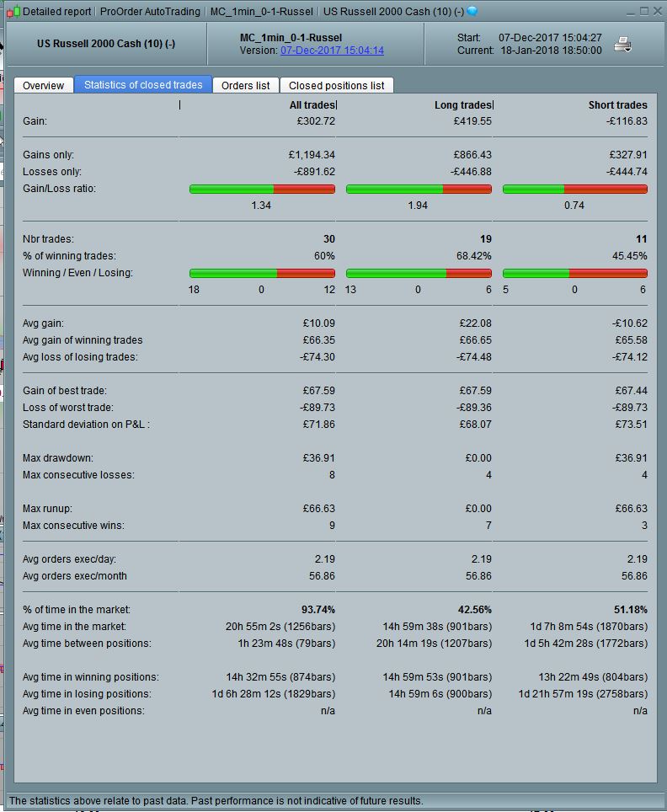667x812 pixels.
Task: Click the Short trades Winning/Even/Losing bar
Action: [575, 274]
